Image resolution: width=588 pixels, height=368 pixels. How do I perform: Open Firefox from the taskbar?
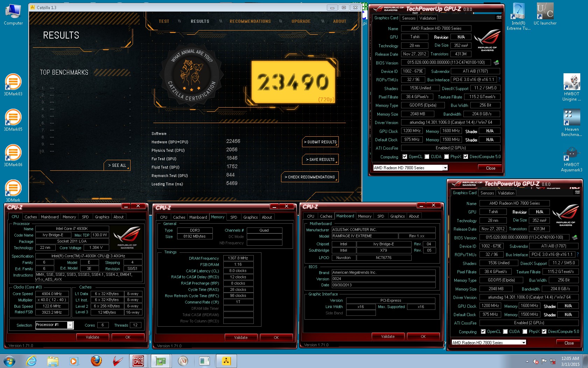(x=96, y=361)
